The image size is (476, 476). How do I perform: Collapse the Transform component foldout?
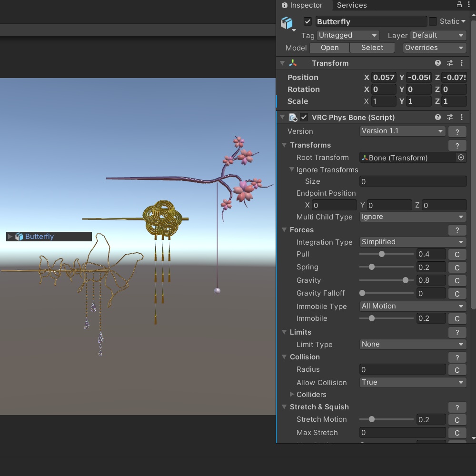tap(282, 63)
